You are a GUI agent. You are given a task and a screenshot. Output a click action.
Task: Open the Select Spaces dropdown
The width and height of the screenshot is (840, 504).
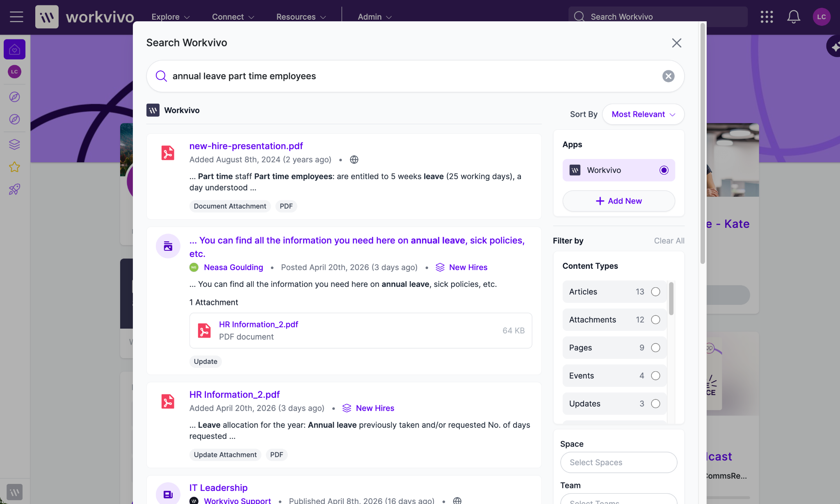pyautogui.click(x=619, y=463)
